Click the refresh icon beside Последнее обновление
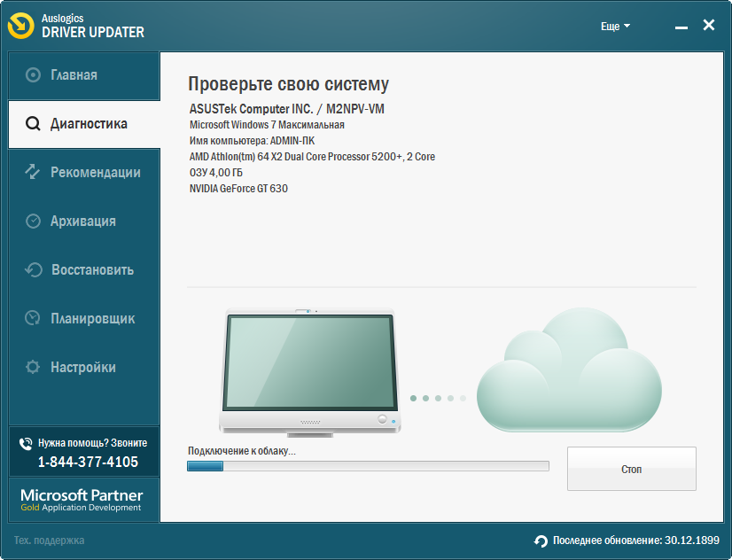This screenshot has width=732, height=560. click(541, 541)
